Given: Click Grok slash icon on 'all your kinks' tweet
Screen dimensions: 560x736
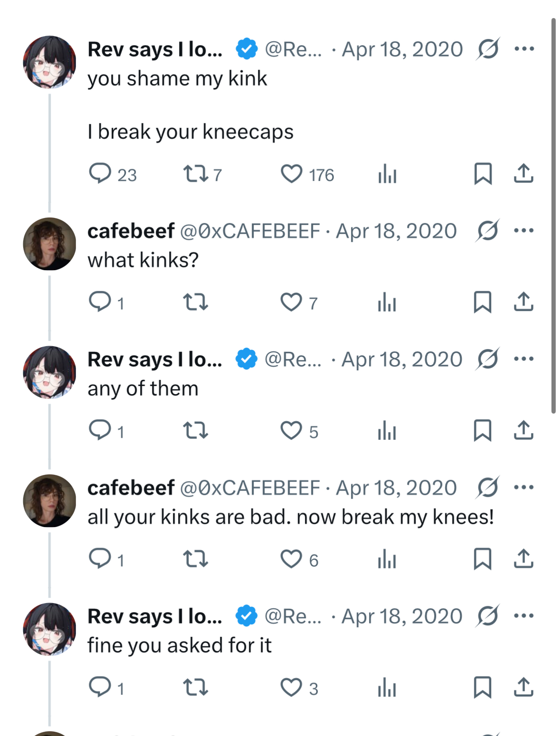Looking at the screenshot, I should [x=487, y=488].
